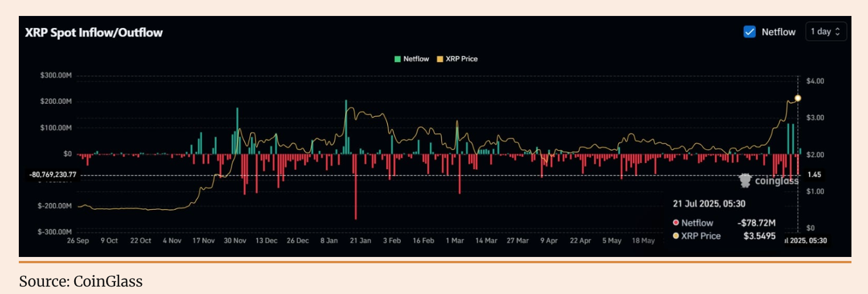Click the tooltip date 21 Jul 2025
868x294 pixels.
coord(709,204)
